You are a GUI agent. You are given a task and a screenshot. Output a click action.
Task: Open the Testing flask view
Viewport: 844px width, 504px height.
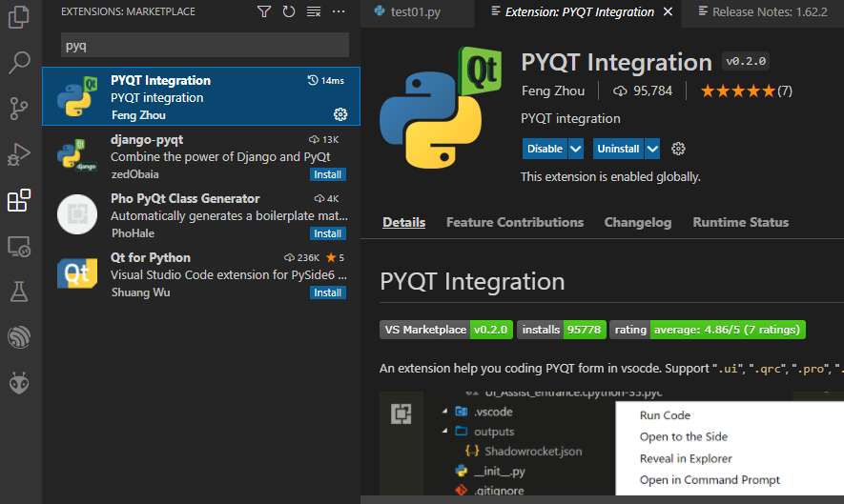coord(19,292)
